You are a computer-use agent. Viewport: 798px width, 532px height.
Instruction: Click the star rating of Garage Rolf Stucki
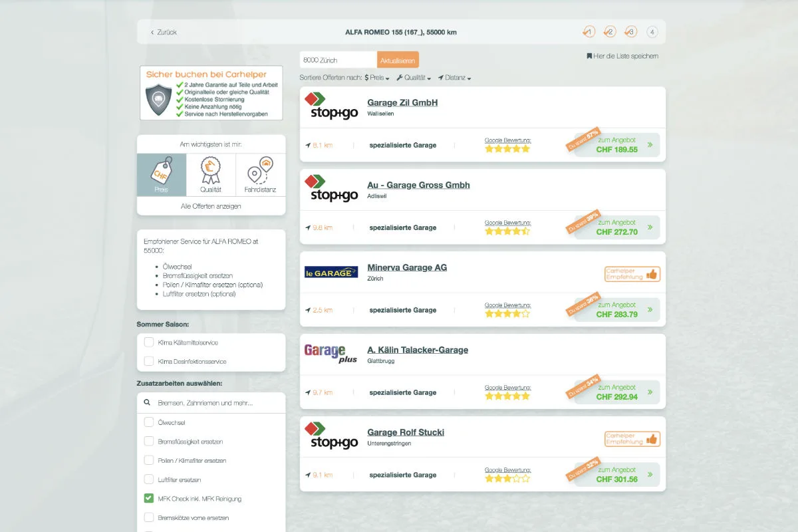coord(507,479)
